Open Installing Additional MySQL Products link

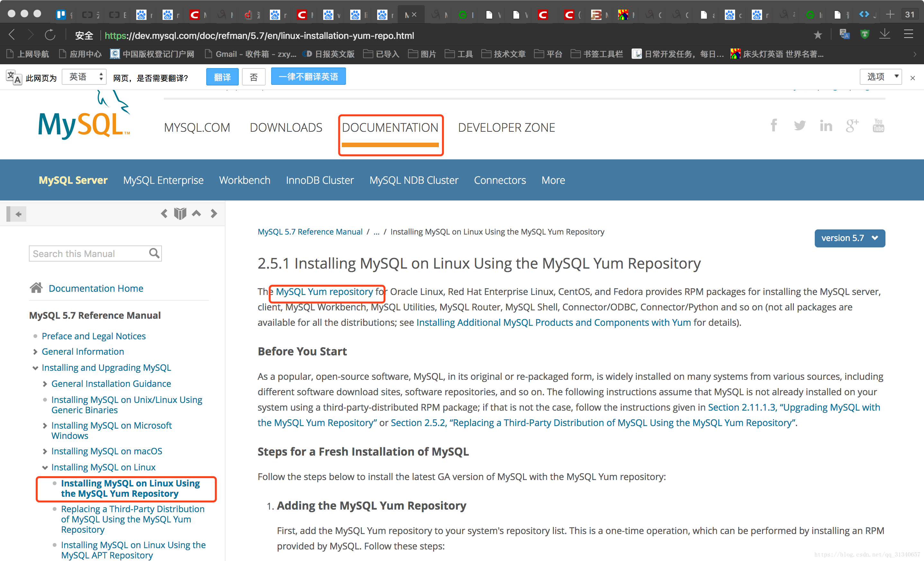[554, 322]
